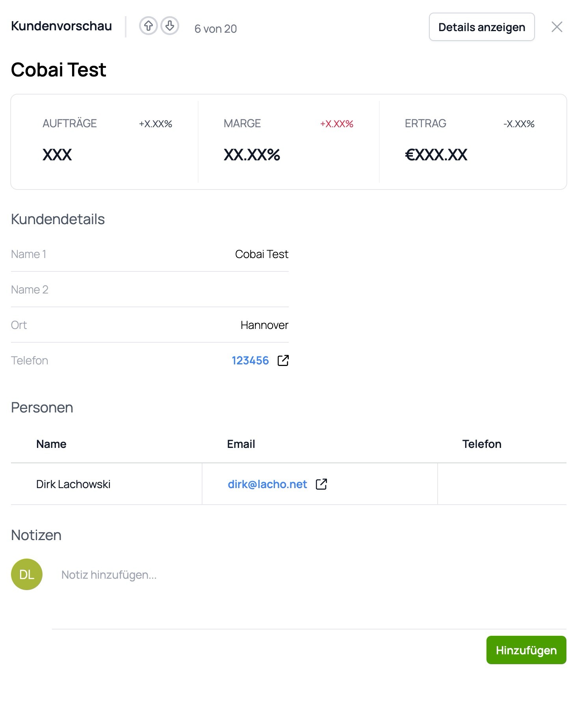The image size is (583, 728).
Task: Click the Hannover value in Ort row
Action: pos(264,325)
